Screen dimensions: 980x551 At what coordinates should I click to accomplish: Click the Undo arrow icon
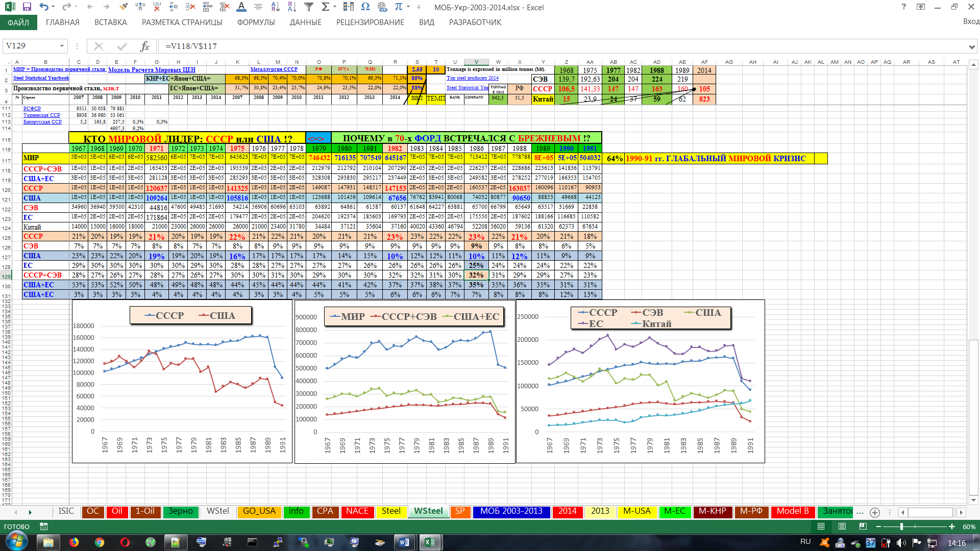pyautogui.click(x=44, y=7)
